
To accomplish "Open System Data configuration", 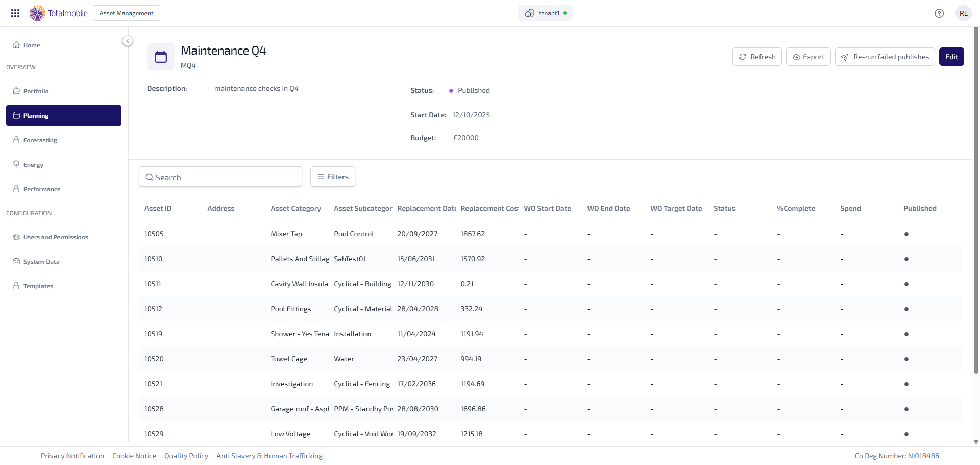I will click(41, 262).
